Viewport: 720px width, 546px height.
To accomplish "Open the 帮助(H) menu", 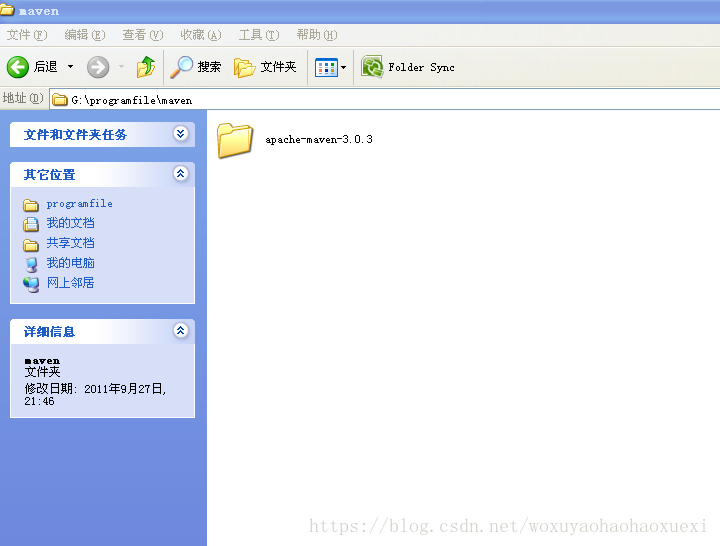I will coord(317,35).
